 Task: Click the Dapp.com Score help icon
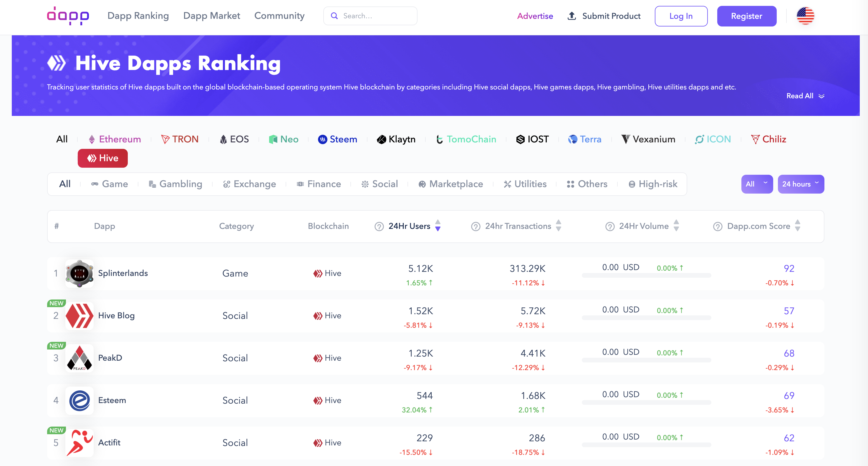tap(718, 227)
